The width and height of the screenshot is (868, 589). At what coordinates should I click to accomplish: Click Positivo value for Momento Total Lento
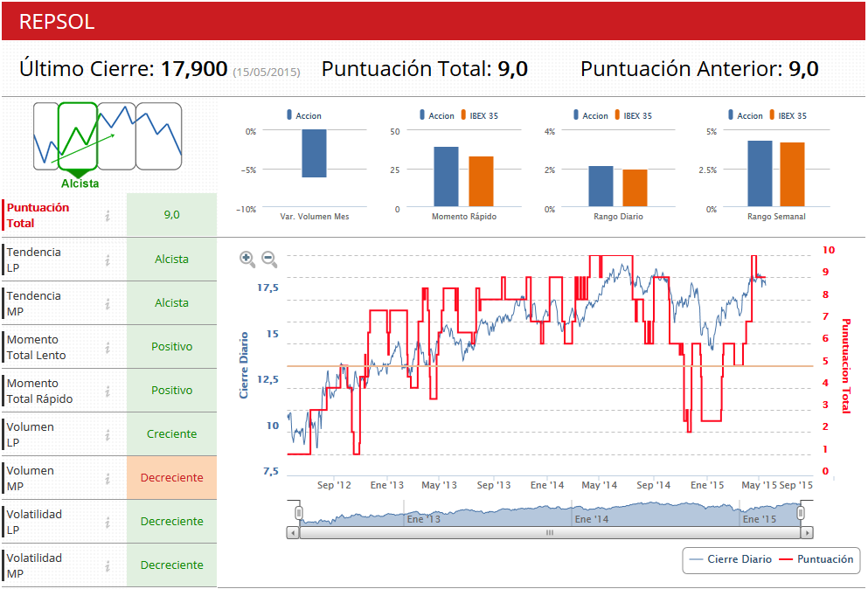[171, 347]
